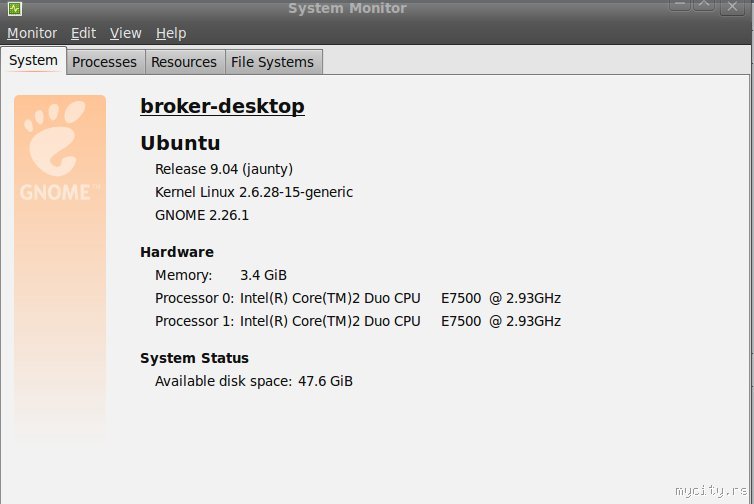This screenshot has height=504, width=754.
Task: Click the Available disk space value
Action: click(x=325, y=381)
